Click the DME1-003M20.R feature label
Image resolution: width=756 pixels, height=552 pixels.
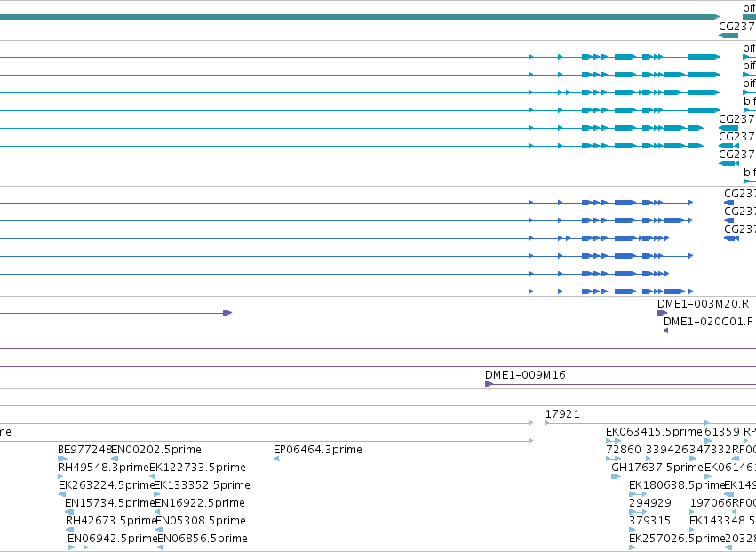(x=703, y=304)
